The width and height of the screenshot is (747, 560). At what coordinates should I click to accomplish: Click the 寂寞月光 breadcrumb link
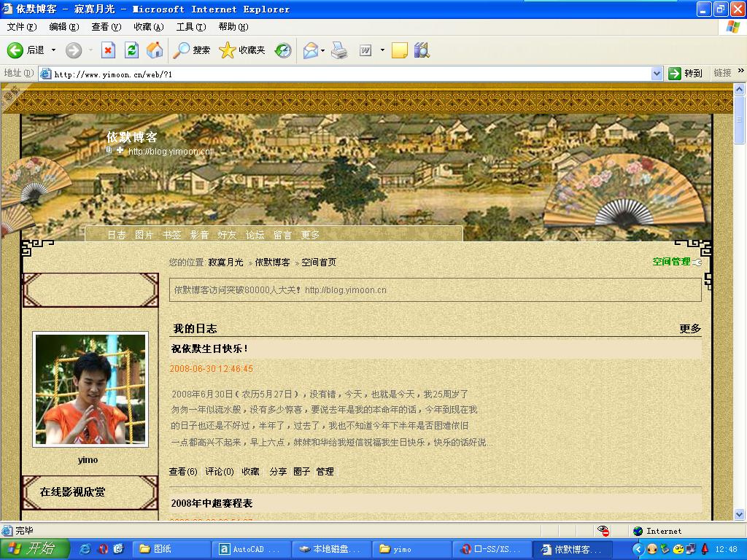tap(226, 262)
